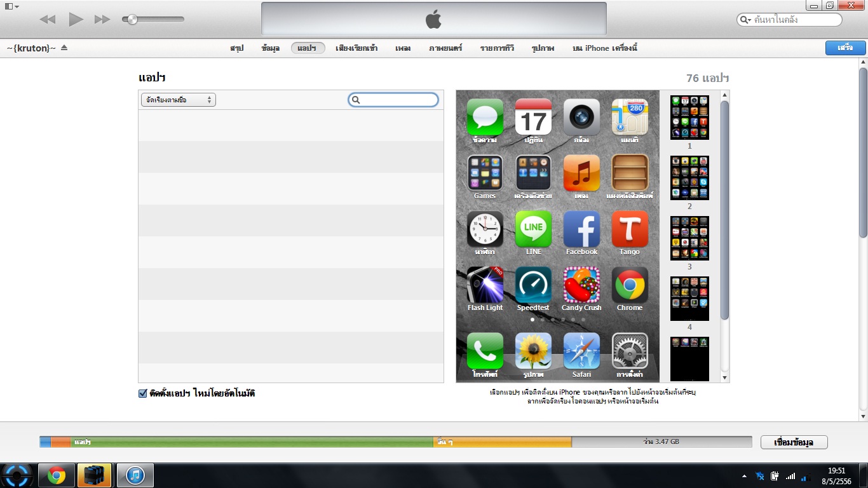The height and width of the screenshot is (488, 868).
Task: Click the taskbar clock showing 19:51
Action: 836,476
